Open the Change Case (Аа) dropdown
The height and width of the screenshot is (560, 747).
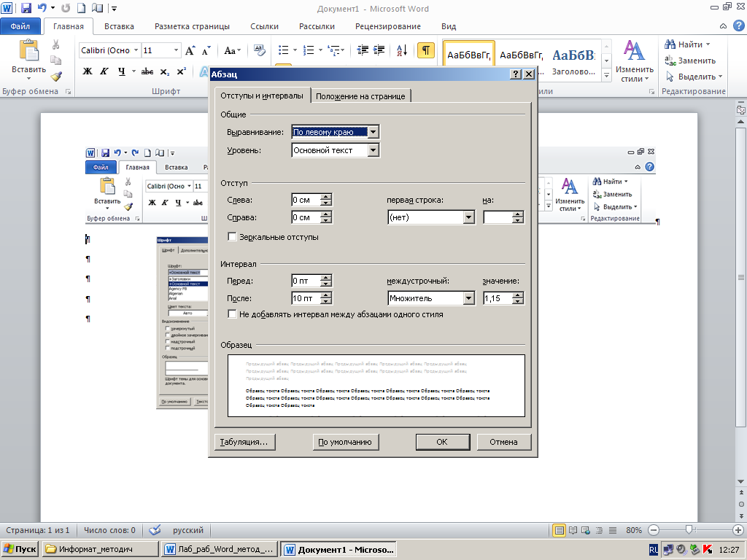point(233,50)
